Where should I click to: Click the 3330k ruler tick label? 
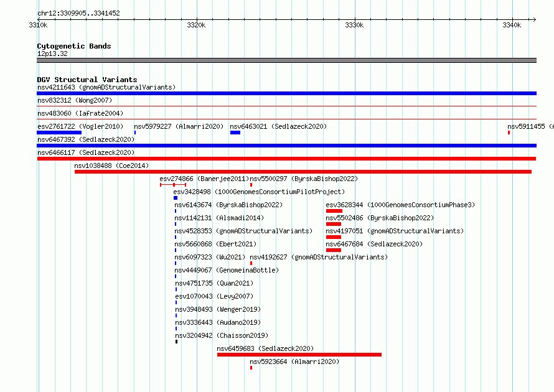click(x=354, y=25)
